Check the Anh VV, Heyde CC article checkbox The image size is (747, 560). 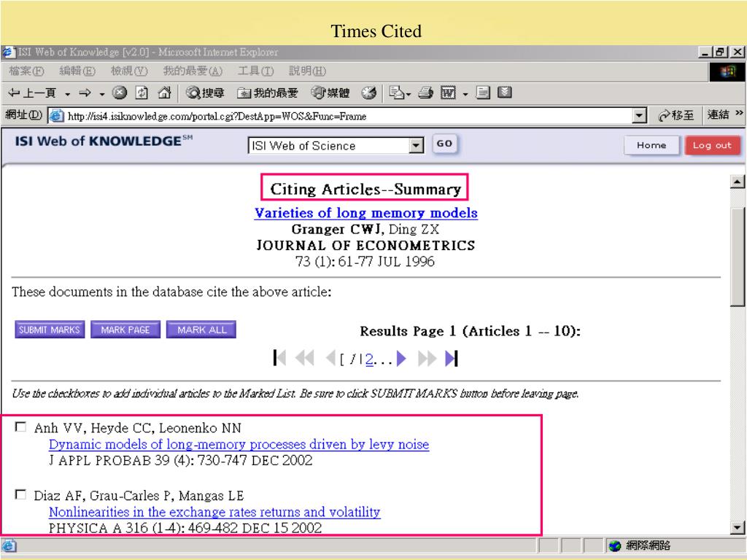tap(20, 427)
